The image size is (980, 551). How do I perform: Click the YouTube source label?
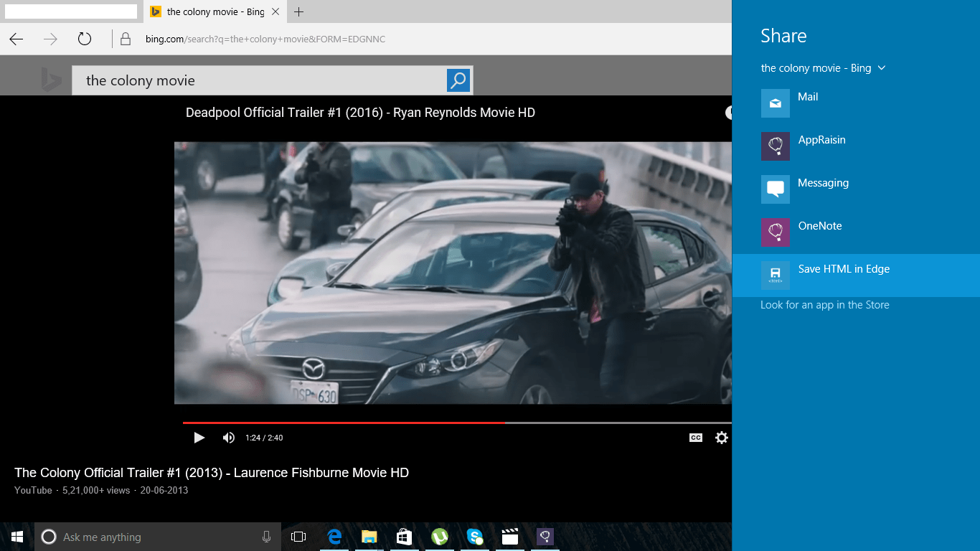click(33, 491)
